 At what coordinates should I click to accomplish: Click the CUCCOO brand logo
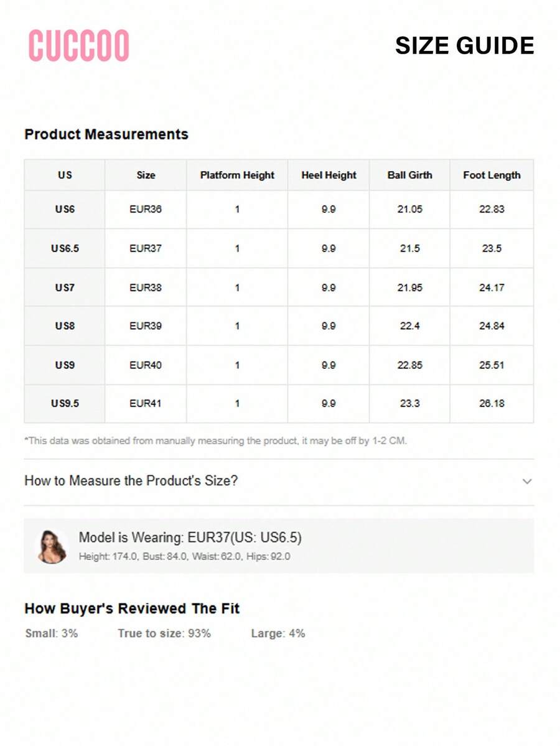click(79, 45)
